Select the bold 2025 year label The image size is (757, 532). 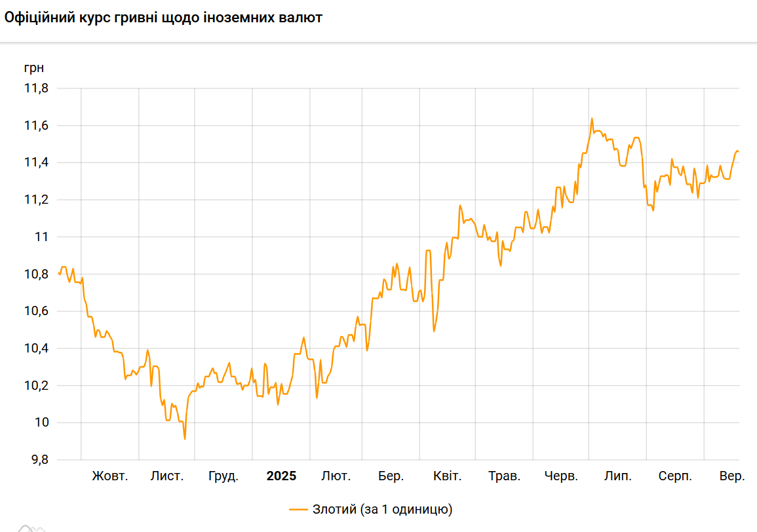coord(281,476)
